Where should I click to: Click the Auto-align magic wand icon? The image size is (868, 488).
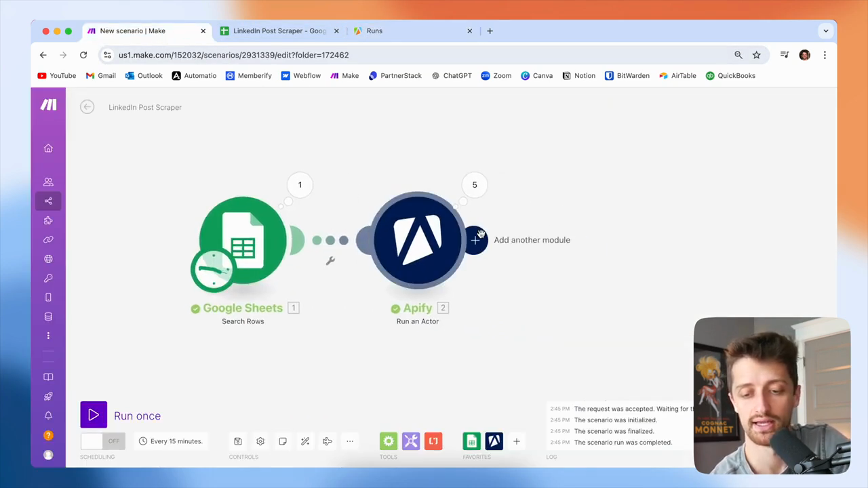(x=305, y=441)
